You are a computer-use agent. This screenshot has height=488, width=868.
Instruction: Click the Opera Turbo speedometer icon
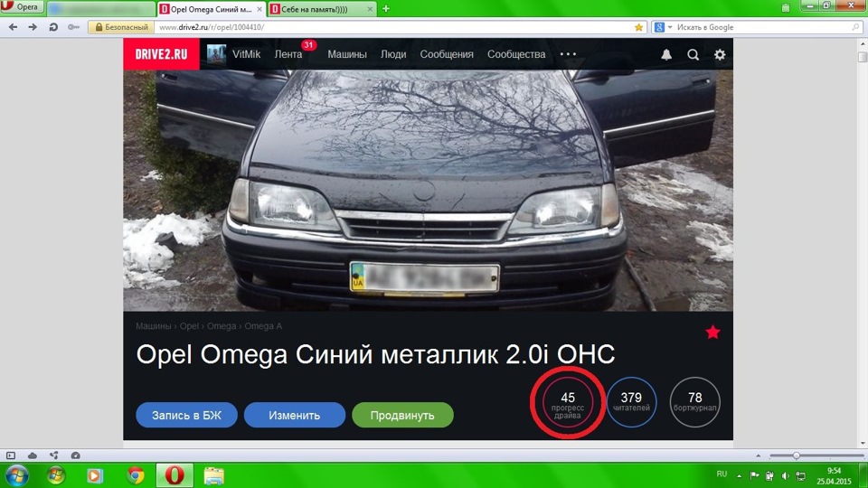pyautogui.click(x=75, y=455)
